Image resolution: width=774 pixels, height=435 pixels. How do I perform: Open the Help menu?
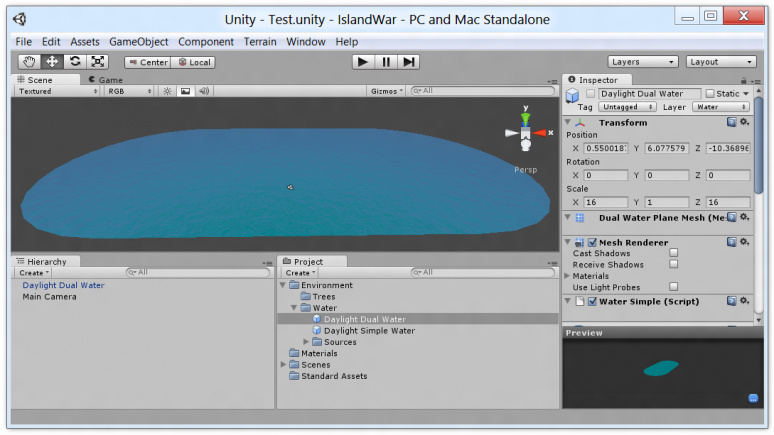[x=347, y=42]
